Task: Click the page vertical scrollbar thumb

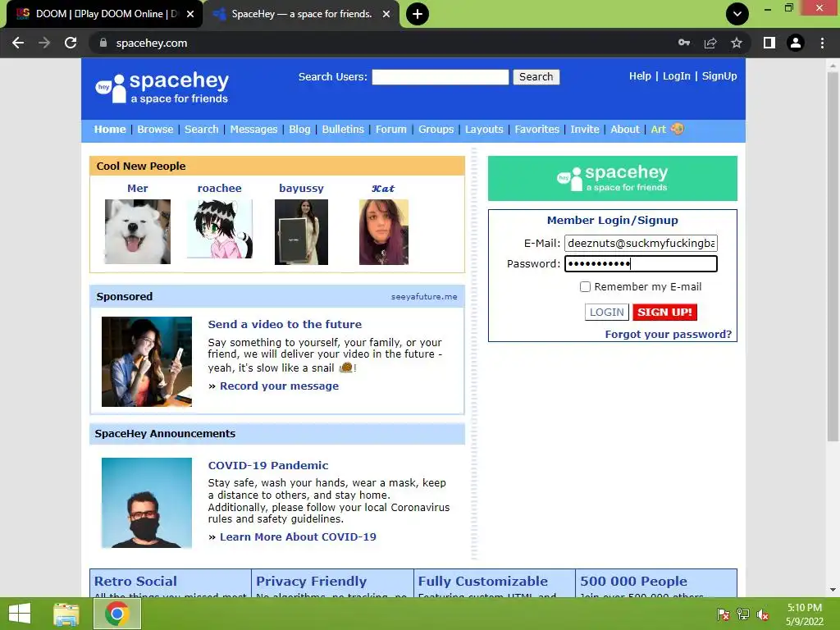Action: point(833,257)
